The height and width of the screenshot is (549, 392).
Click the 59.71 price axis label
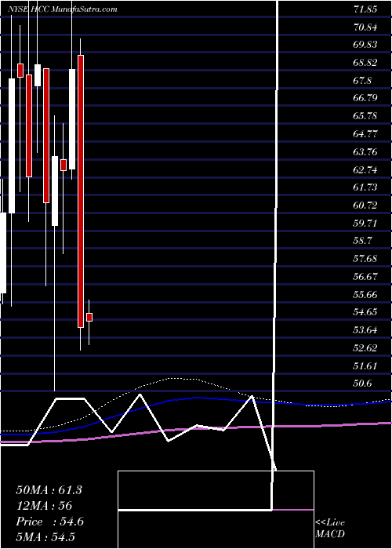[365, 224]
